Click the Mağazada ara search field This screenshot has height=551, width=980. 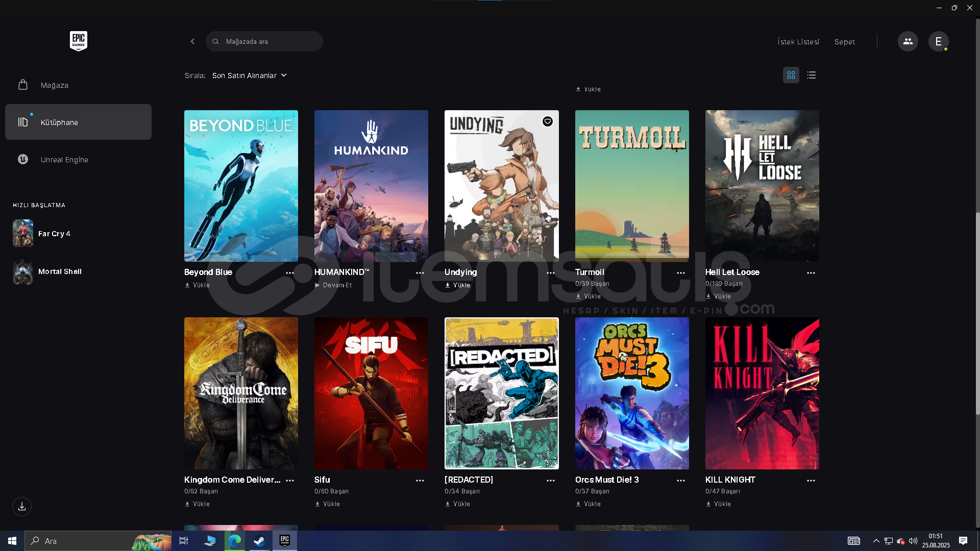coord(264,41)
